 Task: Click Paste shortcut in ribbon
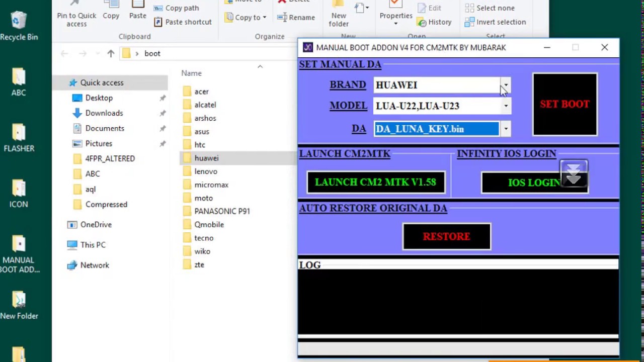pyautogui.click(x=183, y=22)
